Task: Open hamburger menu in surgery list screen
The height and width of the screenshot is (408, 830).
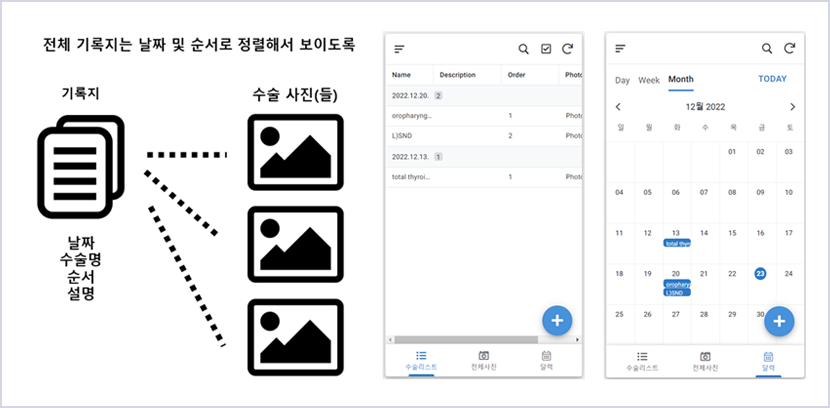Action: click(x=400, y=49)
